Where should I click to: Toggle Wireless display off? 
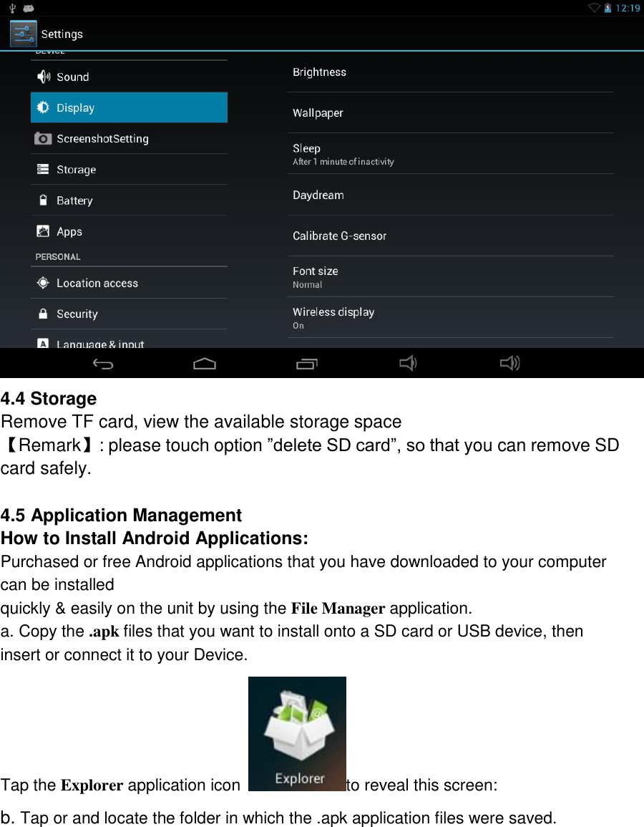click(x=451, y=317)
